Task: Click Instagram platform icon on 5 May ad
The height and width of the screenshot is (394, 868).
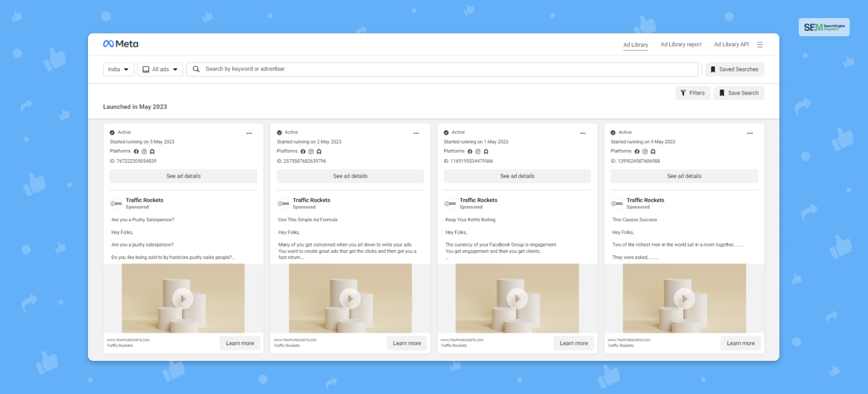Action: (x=144, y=151)
